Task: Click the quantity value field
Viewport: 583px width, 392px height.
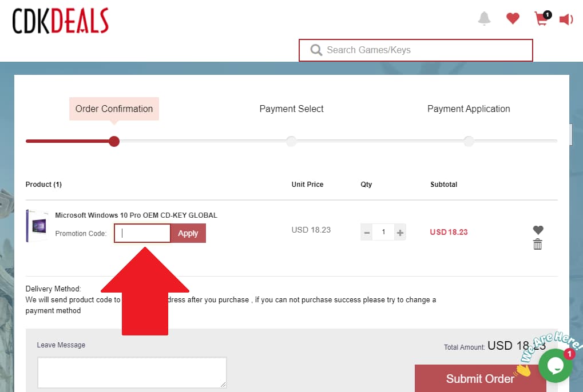Action: click(x=383, y=233)
